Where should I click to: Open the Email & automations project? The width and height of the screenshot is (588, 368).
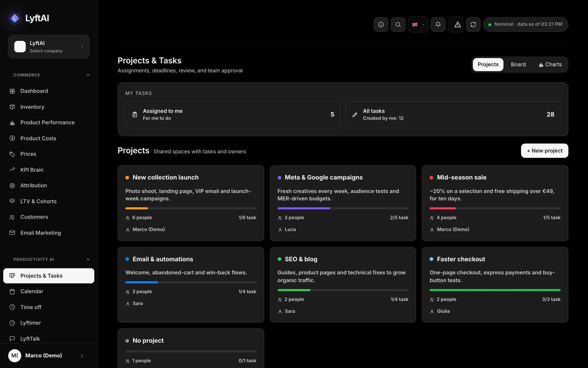point(191,285)
